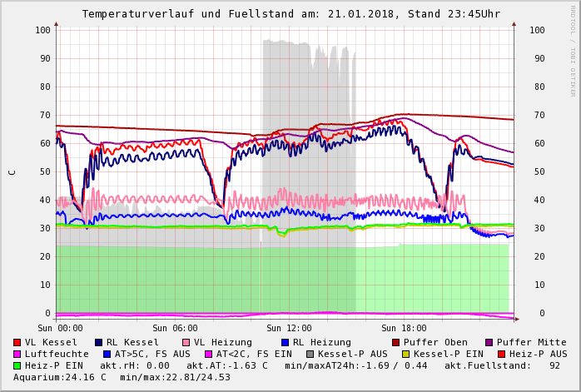Click the RRDTOOL / TOBI OETIKER watermark
Viewport: 581px width, 392px height.
coord(573,50)
